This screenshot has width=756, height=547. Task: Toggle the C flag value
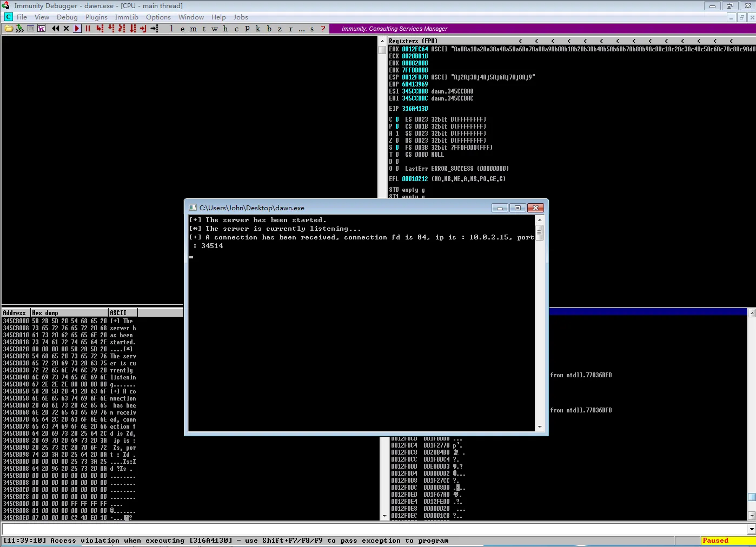click(397, 119)
